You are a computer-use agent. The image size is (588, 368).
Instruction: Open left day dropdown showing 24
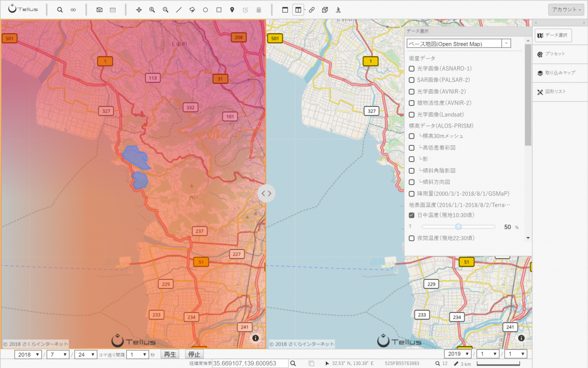tap(86, 354)
